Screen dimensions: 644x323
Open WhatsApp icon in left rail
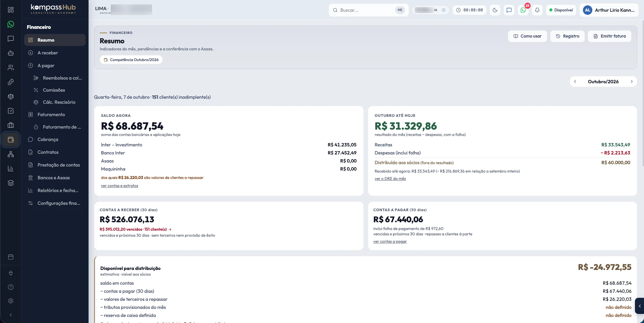click(x=11, y=24)
